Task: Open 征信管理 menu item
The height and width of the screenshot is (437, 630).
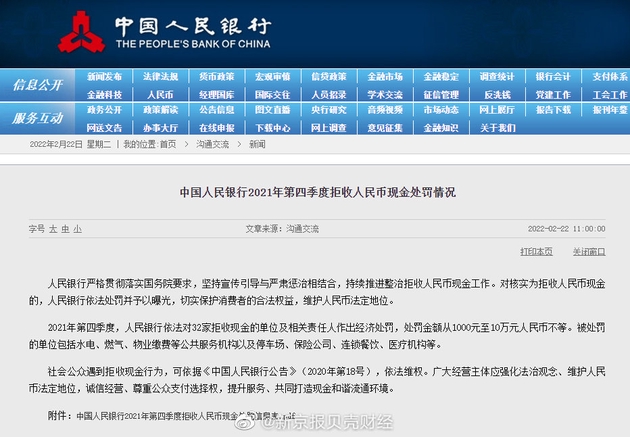Action: pos(441,95)
